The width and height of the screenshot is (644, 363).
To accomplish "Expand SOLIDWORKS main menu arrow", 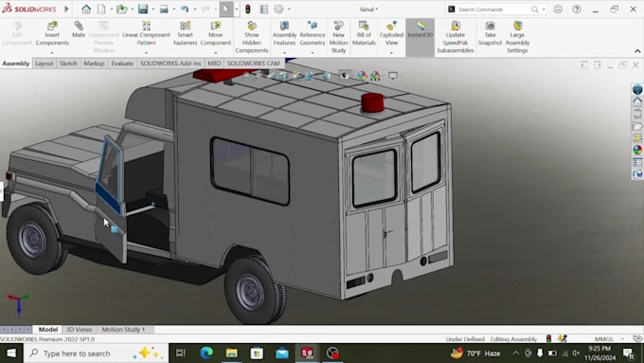I will pos(66,9).
